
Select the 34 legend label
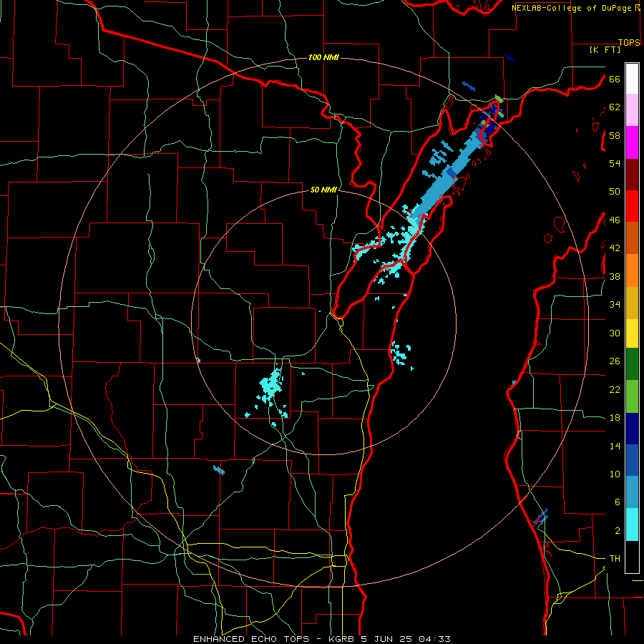click(x=615, y=305)
